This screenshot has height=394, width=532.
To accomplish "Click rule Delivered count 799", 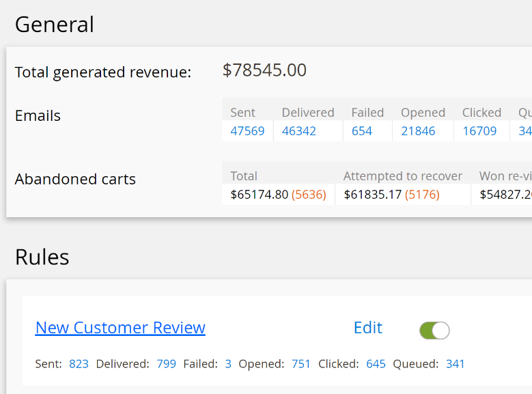I will click(x=166, y=364).
